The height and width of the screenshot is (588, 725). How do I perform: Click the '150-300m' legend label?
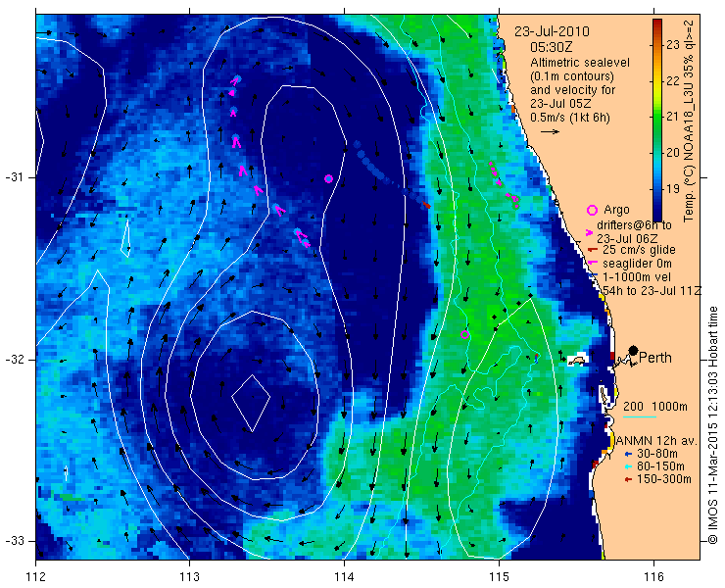pyautogui.click(x=664, y=479)
